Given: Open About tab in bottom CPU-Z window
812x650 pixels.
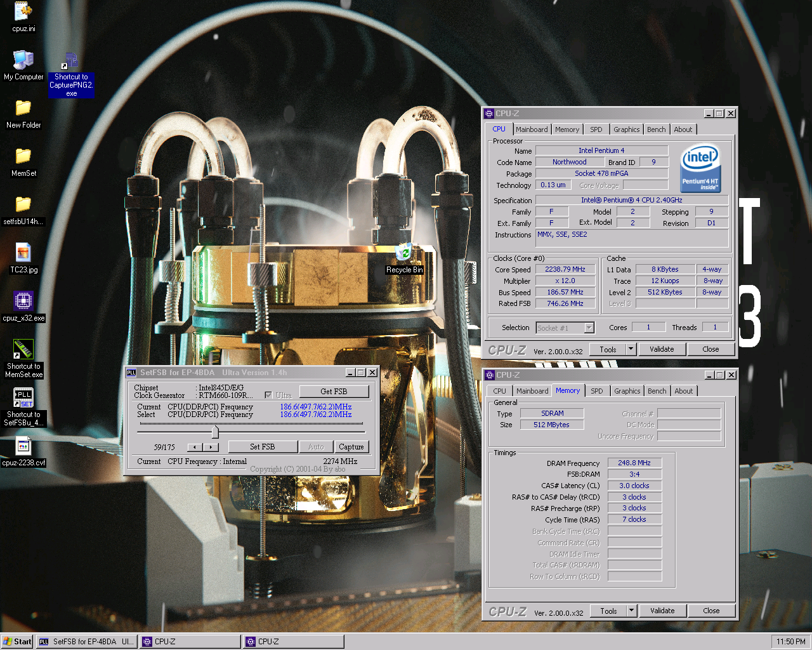Looking at the screenshot, I should pos(684,391).
